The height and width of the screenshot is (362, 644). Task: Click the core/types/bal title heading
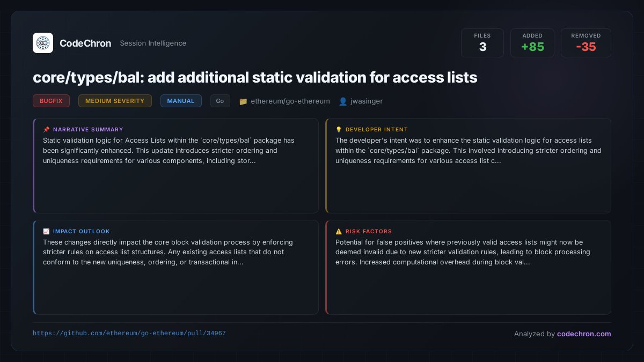pyautogui.click(x=255, y=77)
